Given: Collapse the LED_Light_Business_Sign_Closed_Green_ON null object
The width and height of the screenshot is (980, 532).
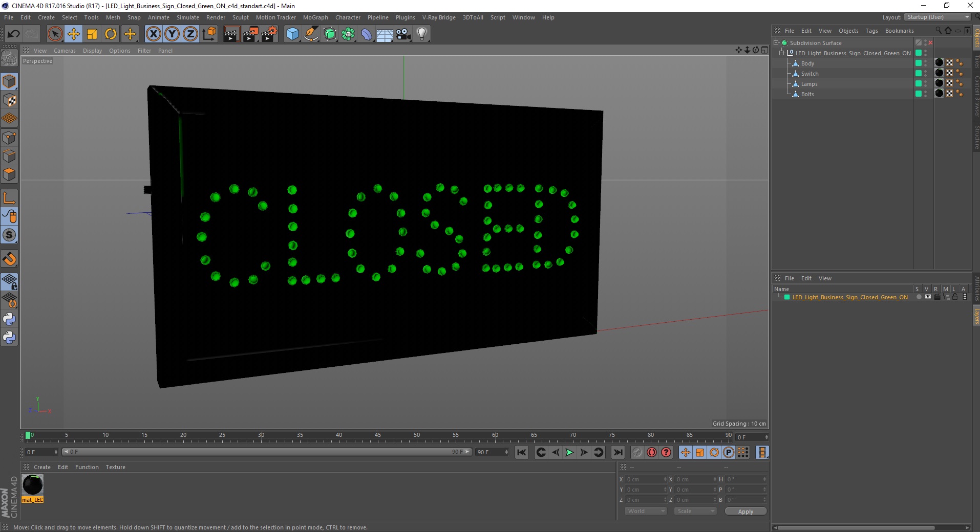Looking at the screenshot, I should (782, 53).
